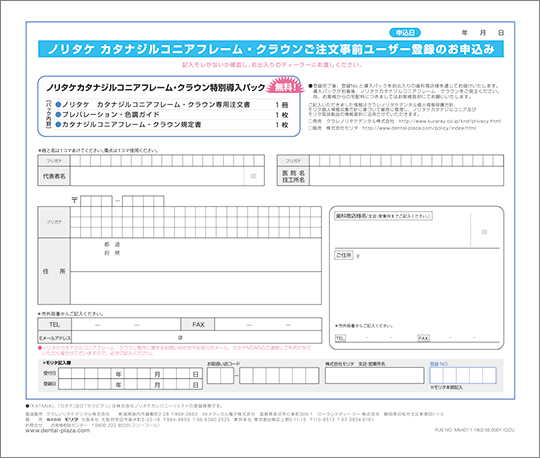This screenshot has width=540, height=458.
Task: Click the クラウン規定書 list row
Action: tap(172, 125)
